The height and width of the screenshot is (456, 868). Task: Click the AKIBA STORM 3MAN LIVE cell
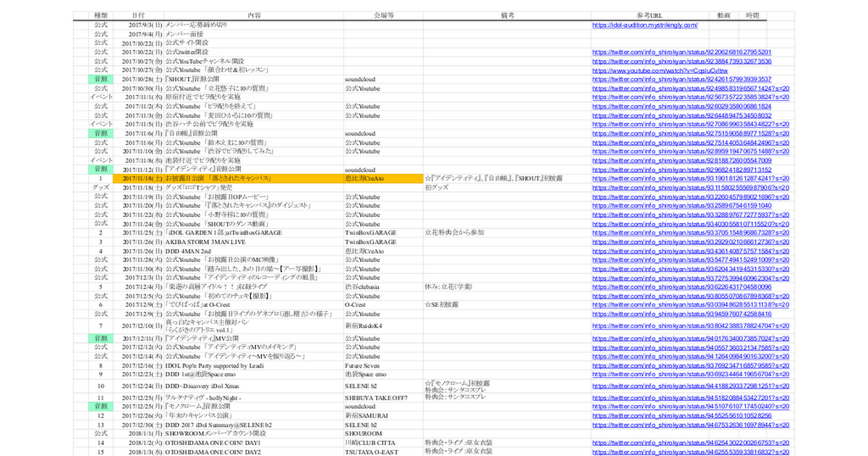(254, 242)
